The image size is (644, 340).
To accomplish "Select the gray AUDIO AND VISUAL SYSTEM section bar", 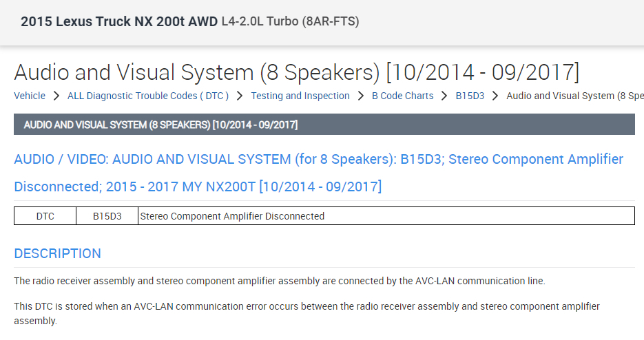I will [x=324, y=125].
